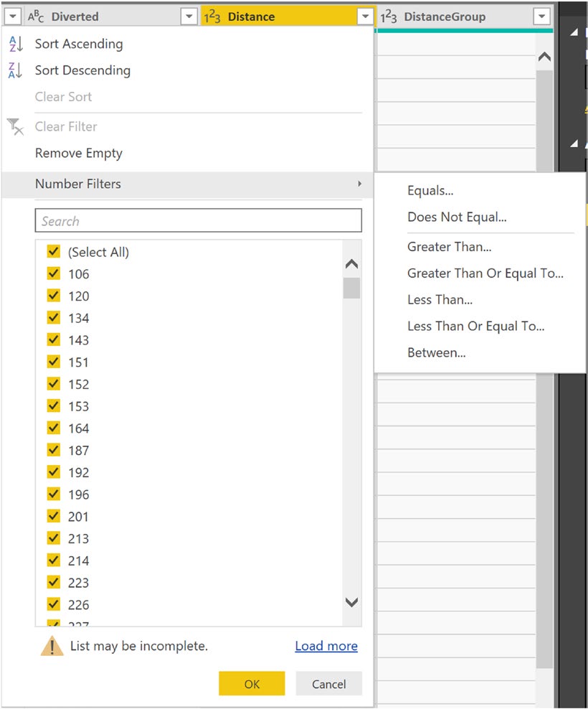Click the warning icon beside List may be incomplete
The image size is (588, 709).
point(52,646)
